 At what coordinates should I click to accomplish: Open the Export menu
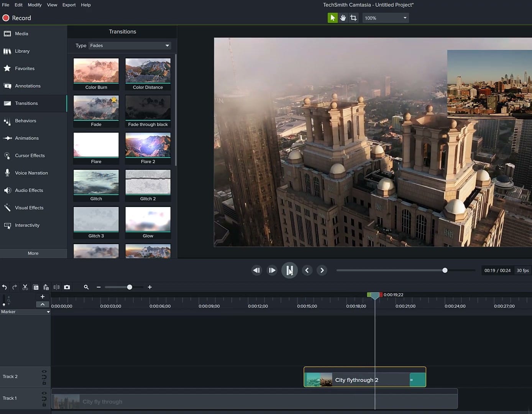click(69, 5)
